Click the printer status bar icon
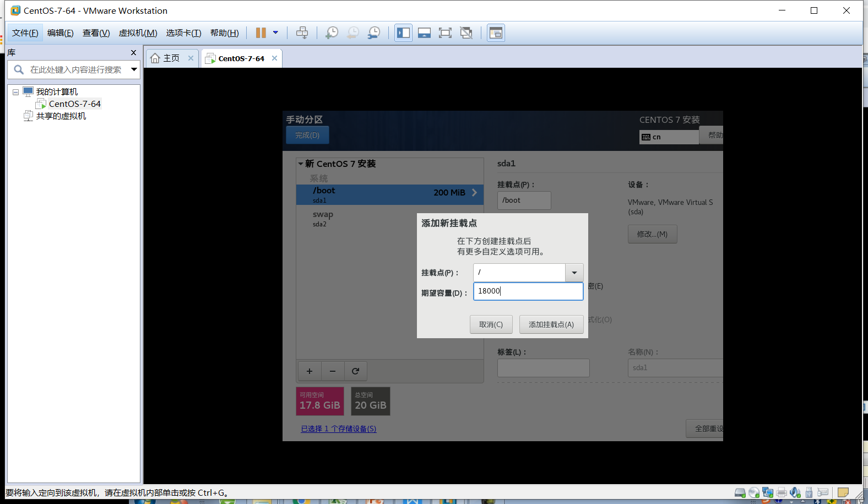Viewport: 868px width, 504px height. tap(782, 493)
